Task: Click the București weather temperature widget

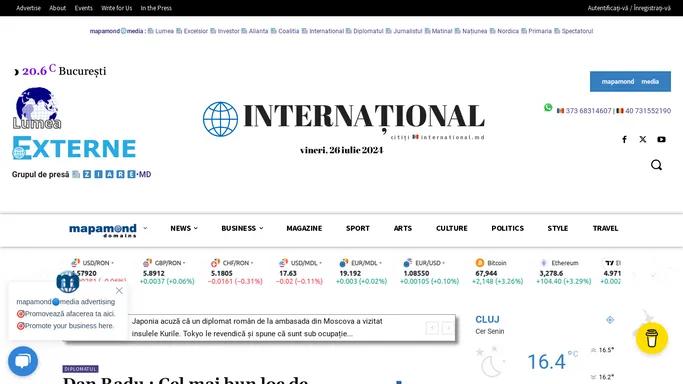Action: (60, 71)
